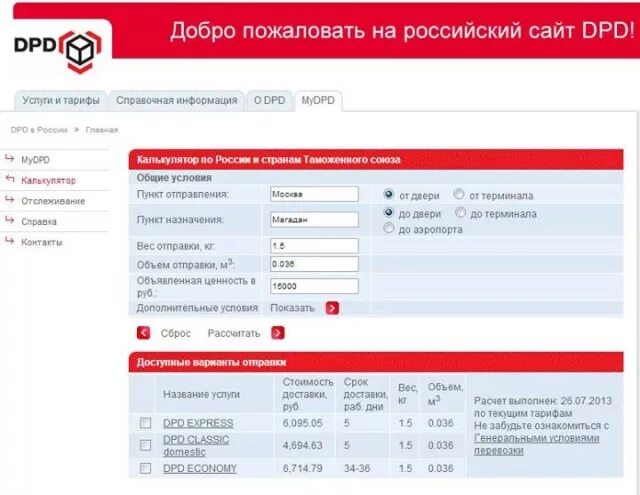Click the arrow icon beside Отслеживание sidebar item

click(x=9, y=200)
